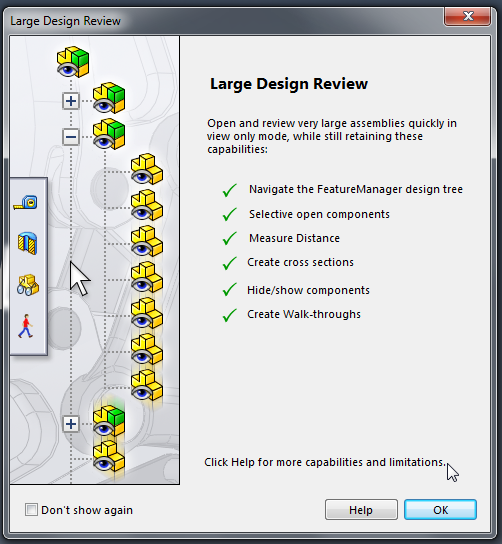The width and height of the screenshot is (502, 544).
Task: Click "Click Help for more capabilities" sentence
Action: 325,462
